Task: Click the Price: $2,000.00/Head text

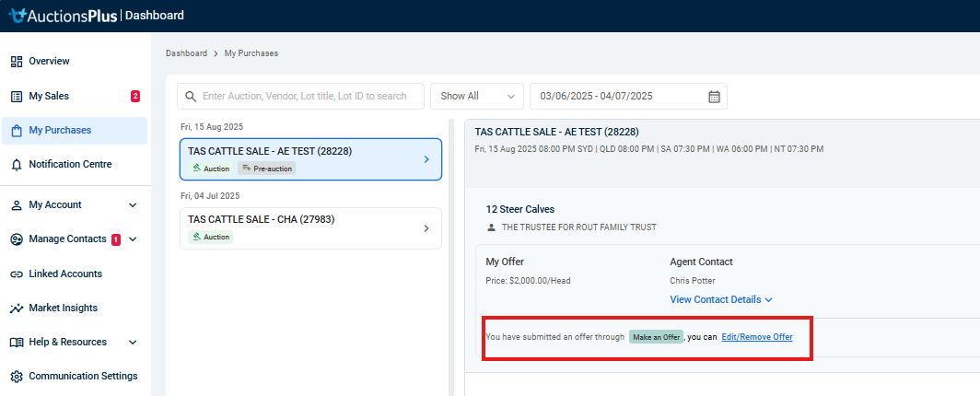Action: (x=528, y=281)
